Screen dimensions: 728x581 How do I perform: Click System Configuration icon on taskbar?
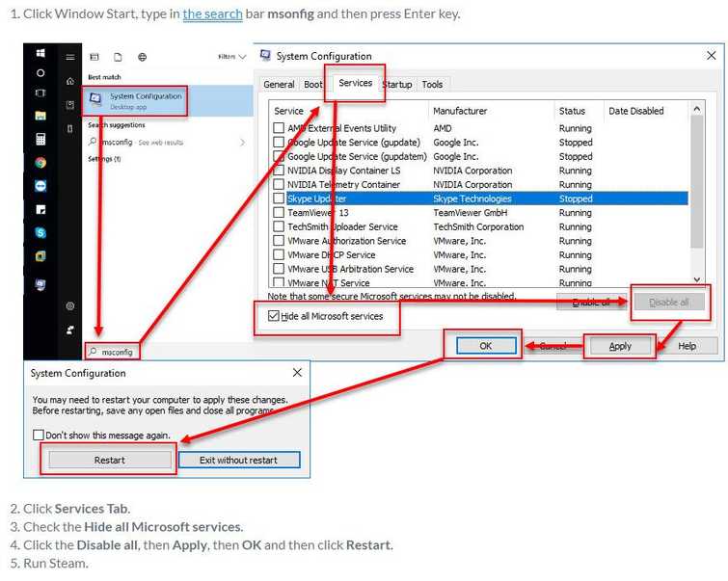(40, 284)
